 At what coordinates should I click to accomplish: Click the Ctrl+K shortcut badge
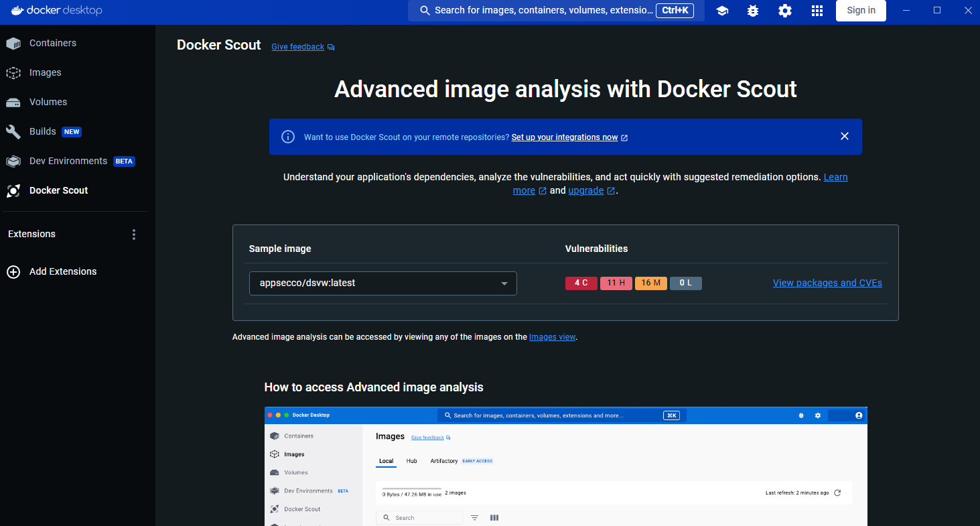tap(675, 11)
